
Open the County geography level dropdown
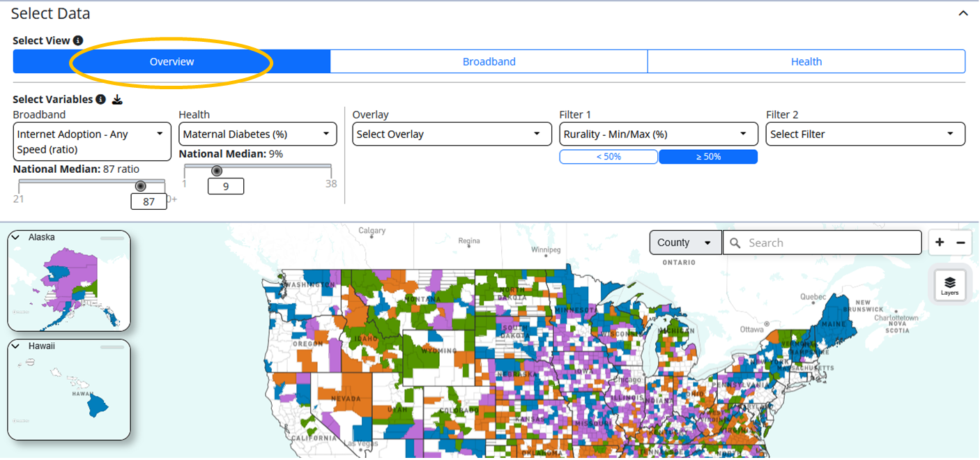(x=685, y=243)
